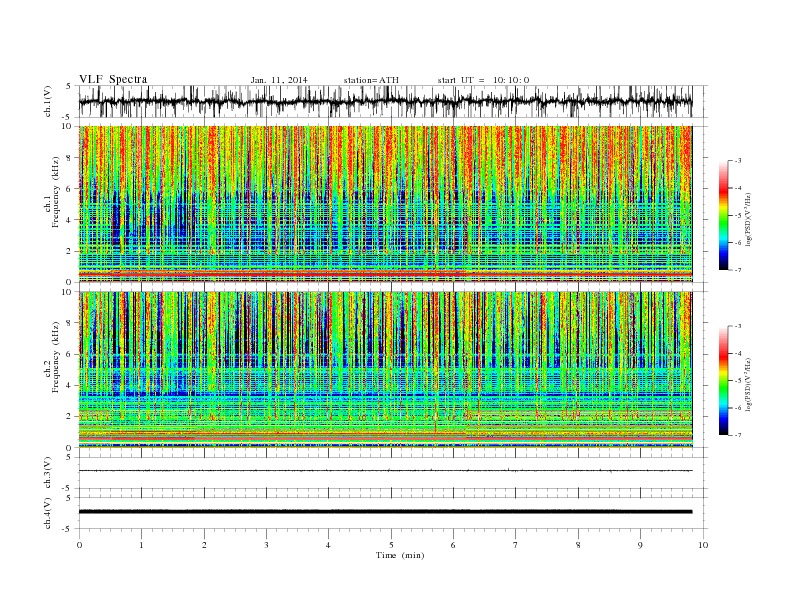This screenshot has width=792, height=612.
Task: Click time axis tick label "6"
Action: (x=453, y=545)
